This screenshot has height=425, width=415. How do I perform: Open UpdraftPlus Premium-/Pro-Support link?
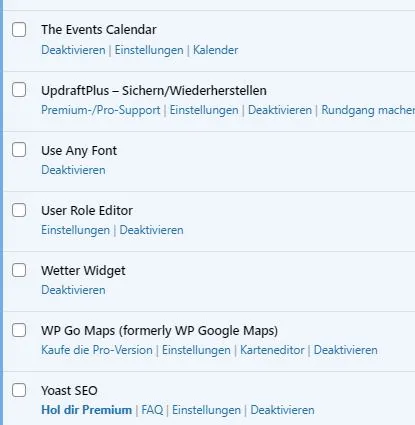pos(101,110)
